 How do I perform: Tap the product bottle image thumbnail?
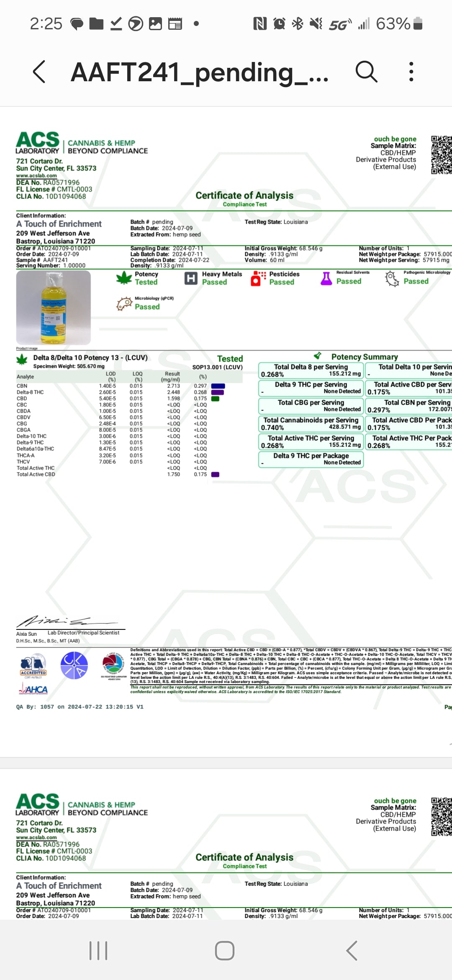[x=54, y=308]
